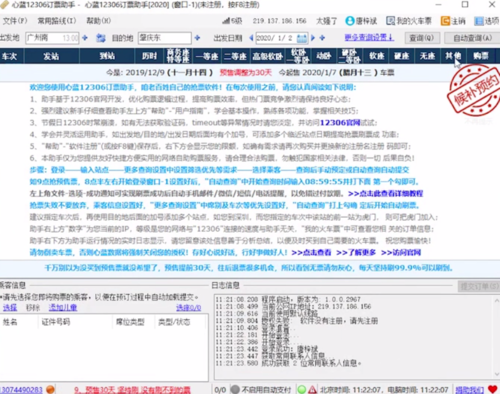Open >>点击此查看详细教程 link
Viewport: 500px width, 394px height.
(x=385, y=193)
